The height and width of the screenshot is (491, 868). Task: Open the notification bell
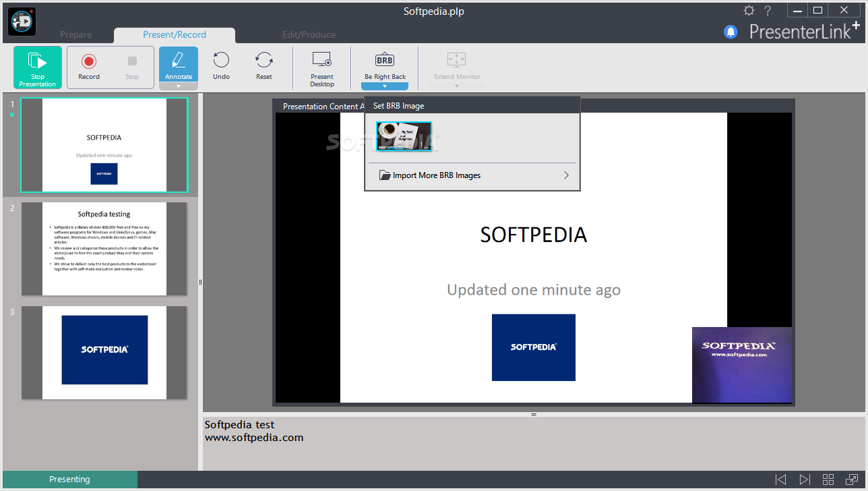click(x=731, y=32)
